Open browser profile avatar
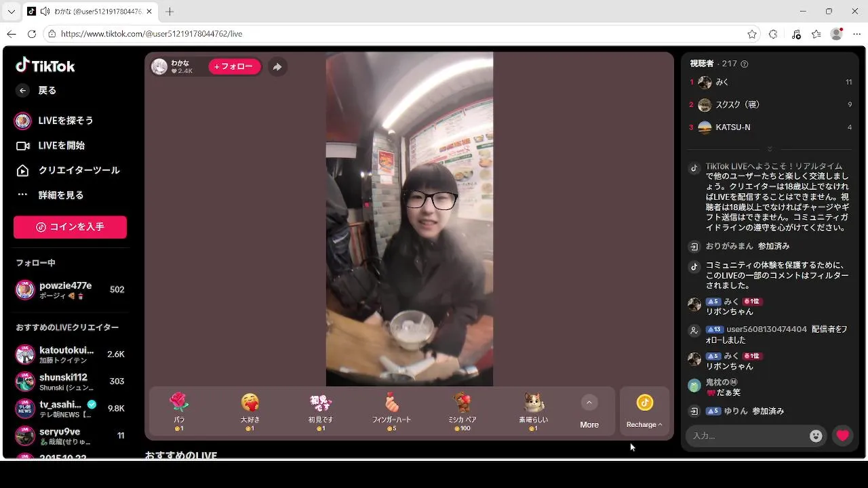This screenshot has height=488, width=868. click(x=837, y=34)
